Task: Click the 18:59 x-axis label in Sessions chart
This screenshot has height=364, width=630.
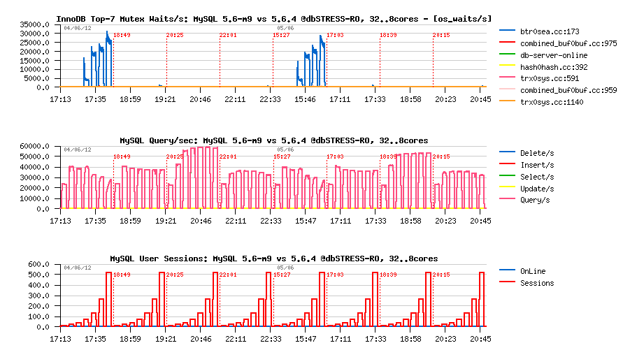Action: tap(130, 339)
